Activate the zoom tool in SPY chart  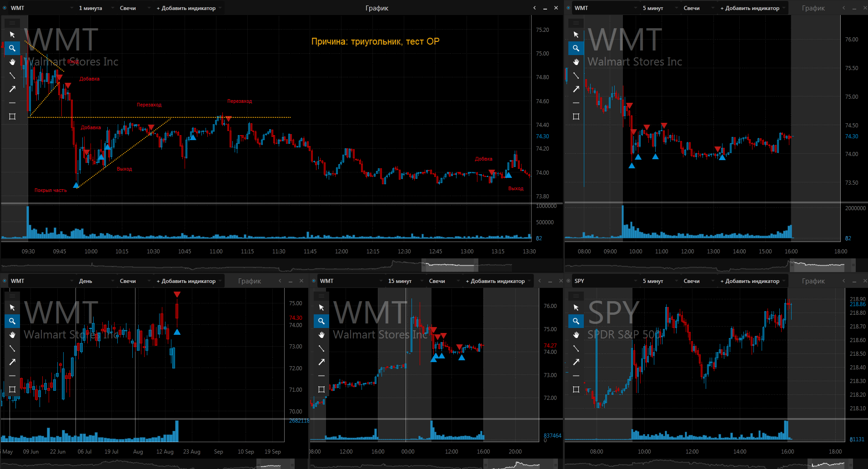(576, 321)
